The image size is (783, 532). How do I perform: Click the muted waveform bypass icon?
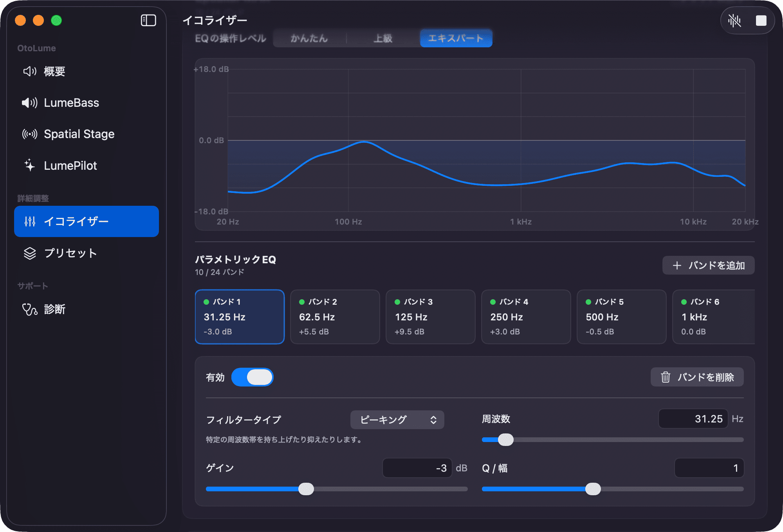point(734,21)
